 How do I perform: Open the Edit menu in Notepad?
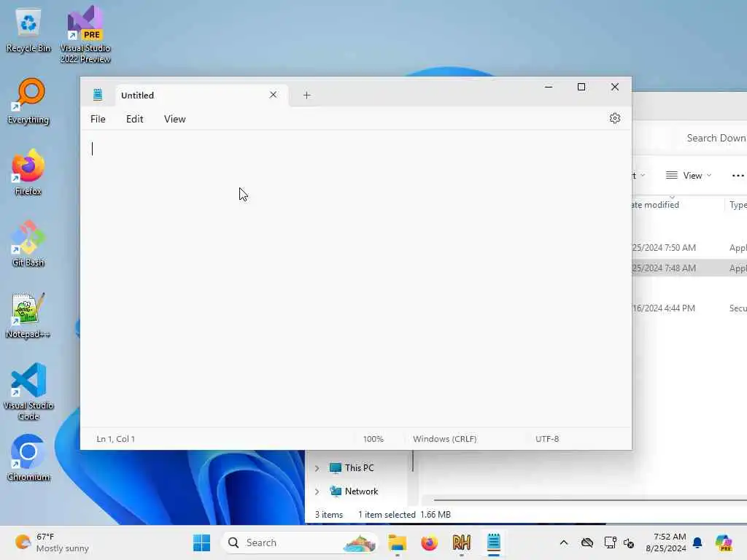(134, 119)
